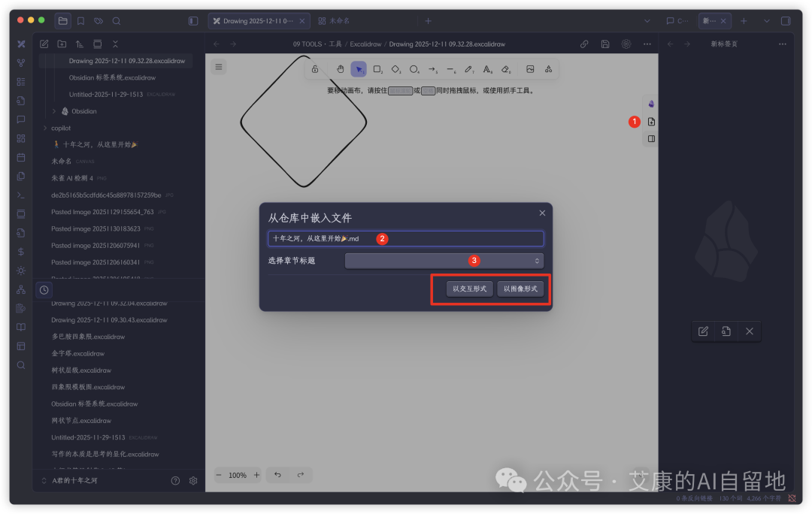The width and height of the screenshot is (812, 514).
Task: Reset zoom by clicking 100%
Action: (x=238, y=475)
